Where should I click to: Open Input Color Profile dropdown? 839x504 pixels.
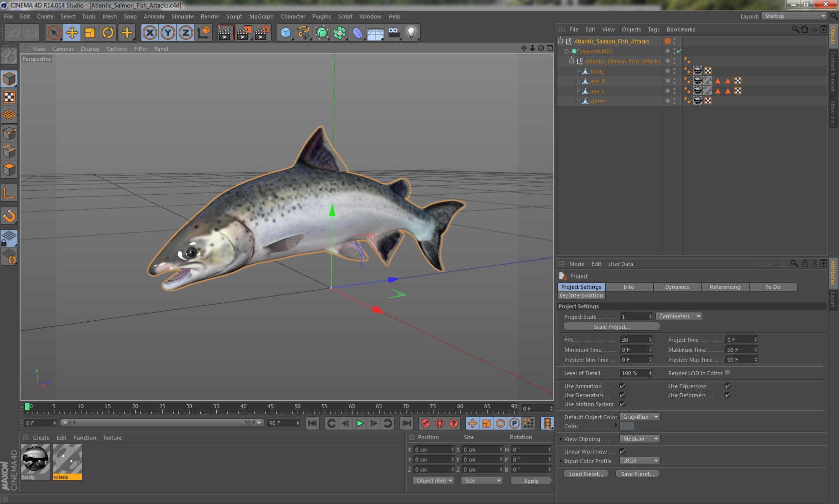[640, 461]
